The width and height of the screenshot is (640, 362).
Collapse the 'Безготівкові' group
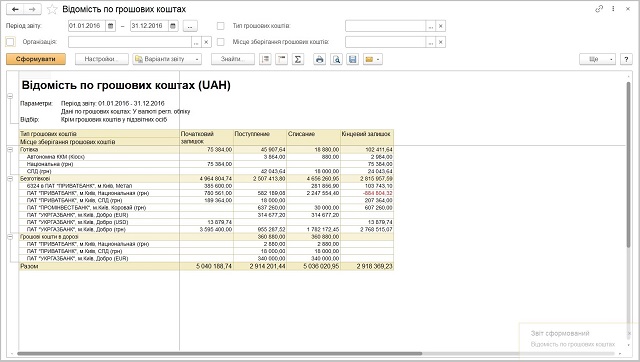pyautogui.click(x=10, y=178)
